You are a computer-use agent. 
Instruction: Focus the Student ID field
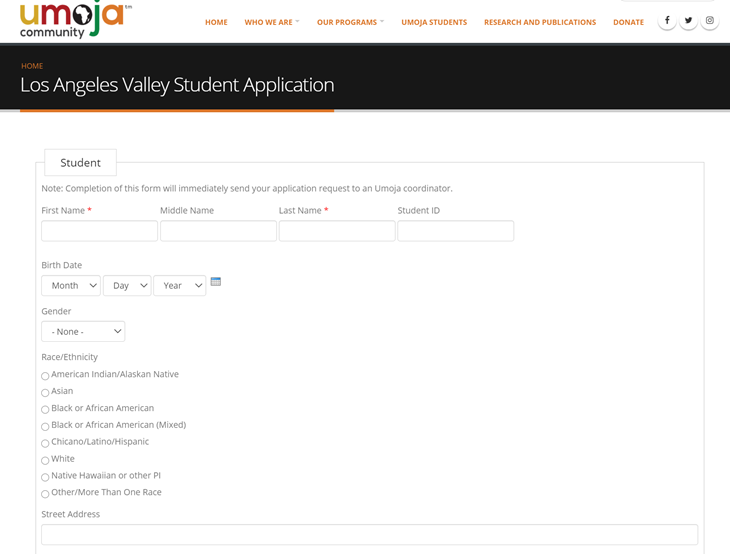click(455, 231)
